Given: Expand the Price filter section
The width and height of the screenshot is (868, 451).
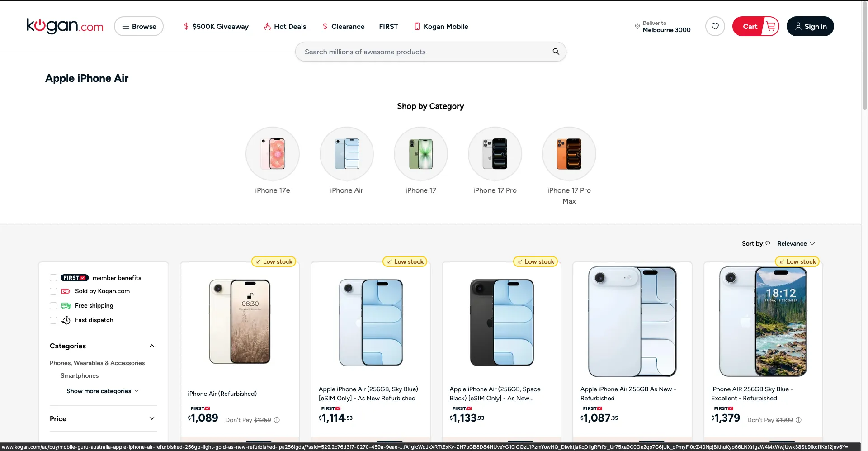Looking at the screenshot, I should coord(103,418).
